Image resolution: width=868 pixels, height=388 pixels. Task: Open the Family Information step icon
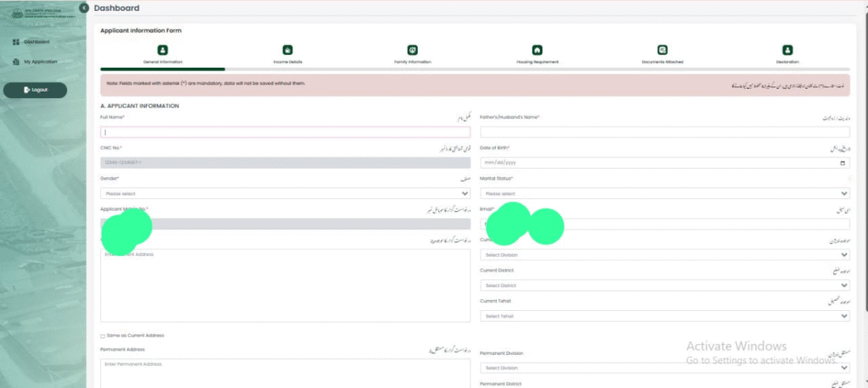412,50
